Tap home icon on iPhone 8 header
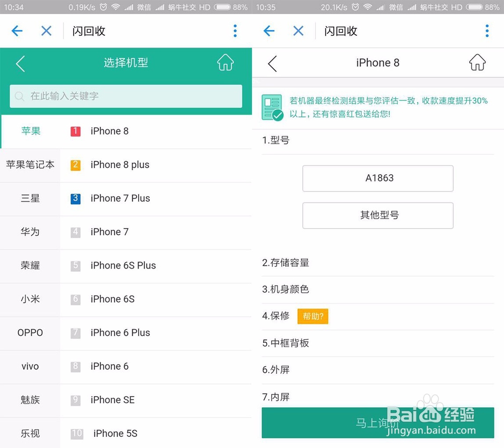The height and width of the screenshot is (448, 504). click(477, 62)
